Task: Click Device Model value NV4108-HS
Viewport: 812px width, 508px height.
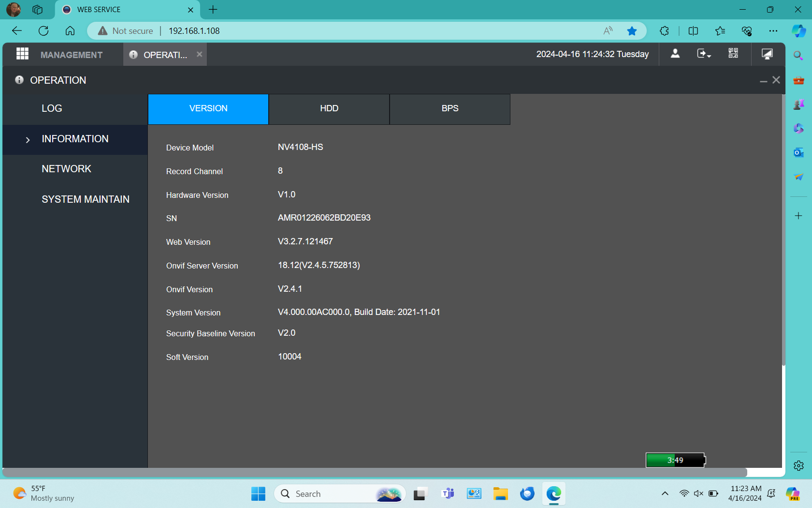Action: point(300,147)
